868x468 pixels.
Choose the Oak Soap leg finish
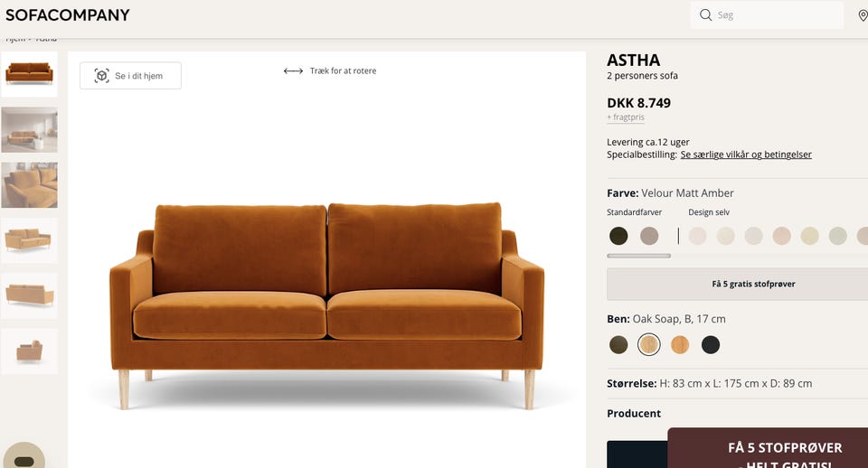[x=649, y=344]
